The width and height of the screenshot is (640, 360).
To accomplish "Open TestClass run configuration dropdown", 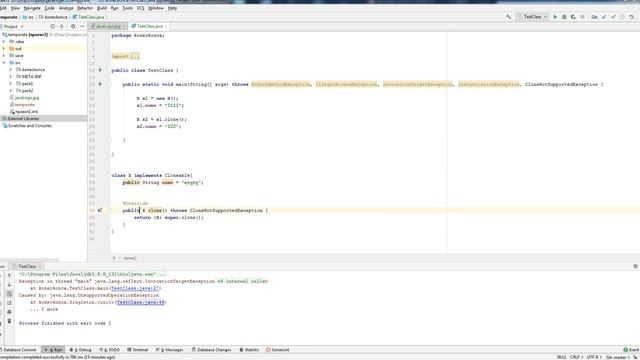I will (x=533, y=17).
